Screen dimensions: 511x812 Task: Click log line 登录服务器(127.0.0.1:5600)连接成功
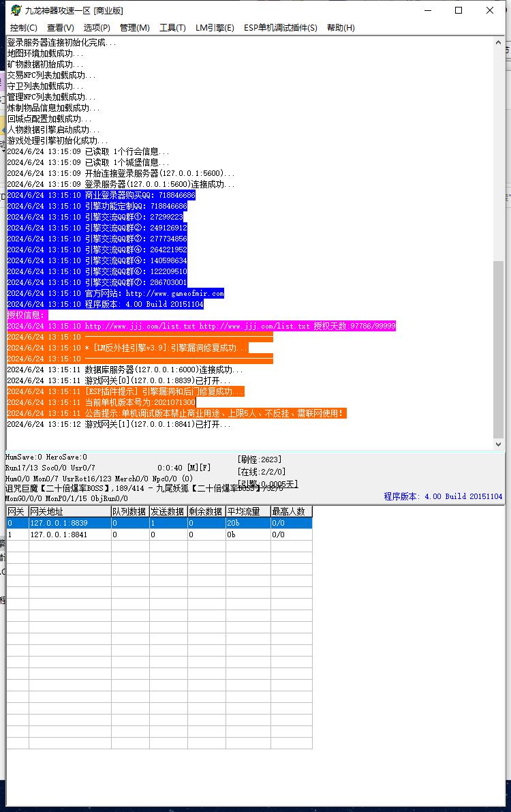point(121,184)
